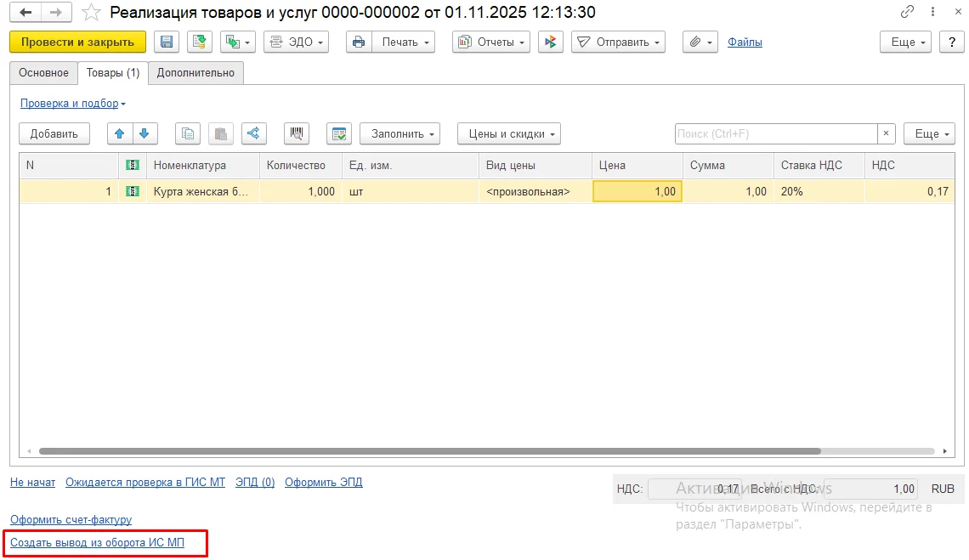Open the Дополнительно tab
Viewport: 969px width, 560px height.
[x=195, y=73]
